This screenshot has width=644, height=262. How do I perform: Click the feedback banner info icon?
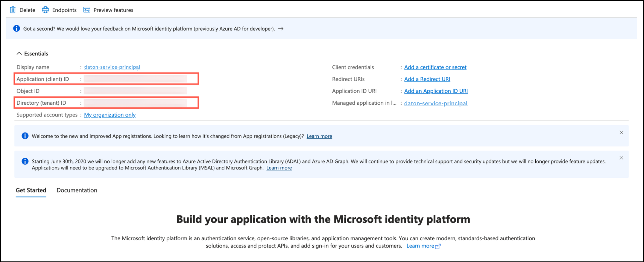[x=16, y=29]
